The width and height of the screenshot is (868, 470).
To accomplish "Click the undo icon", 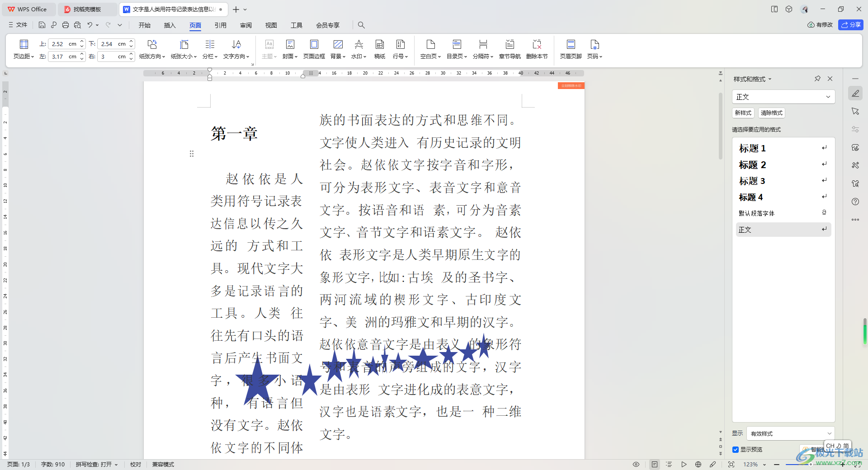I will pos(90,25).
